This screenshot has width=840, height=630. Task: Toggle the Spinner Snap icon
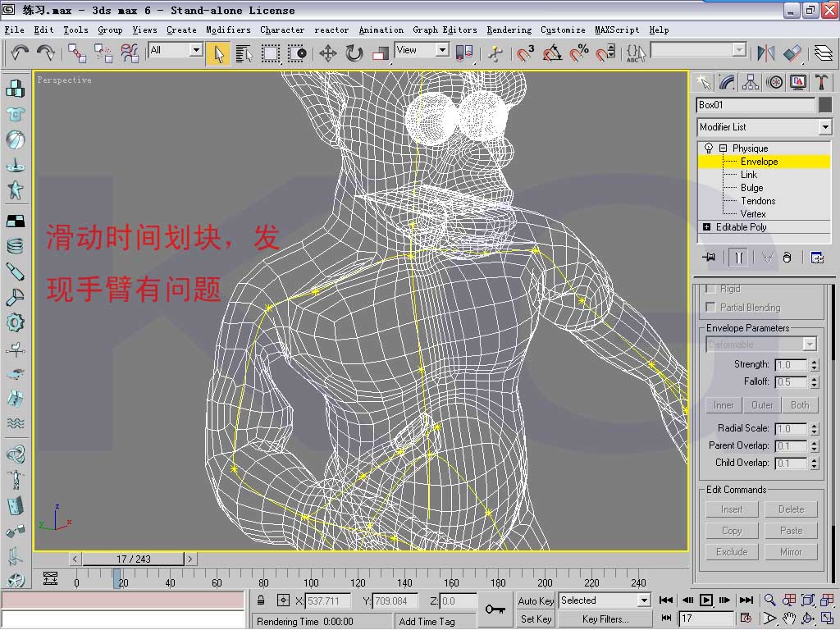pyautogui.click(x=605, y=53)
